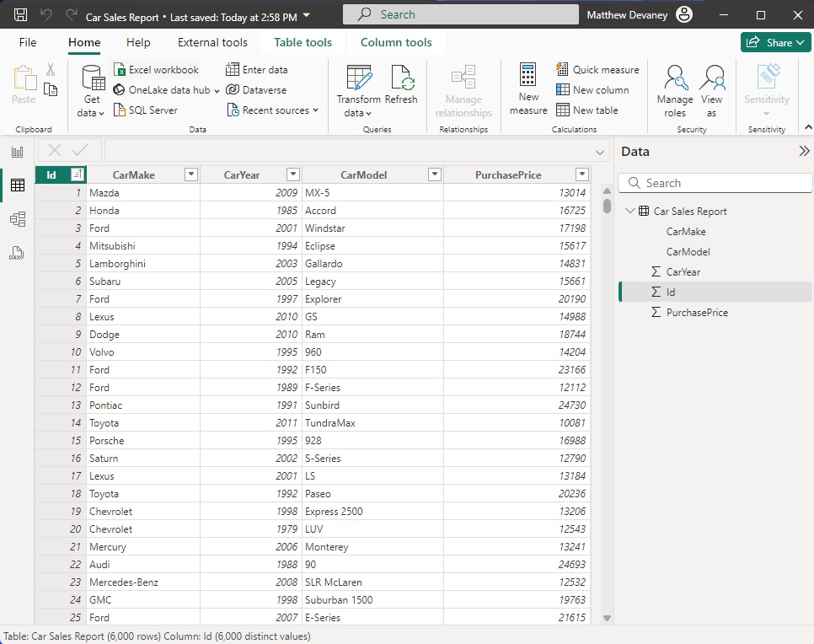Click the Copy icon in Clipboard group
The height and width of the screenshot is (644, 814).
51,90
